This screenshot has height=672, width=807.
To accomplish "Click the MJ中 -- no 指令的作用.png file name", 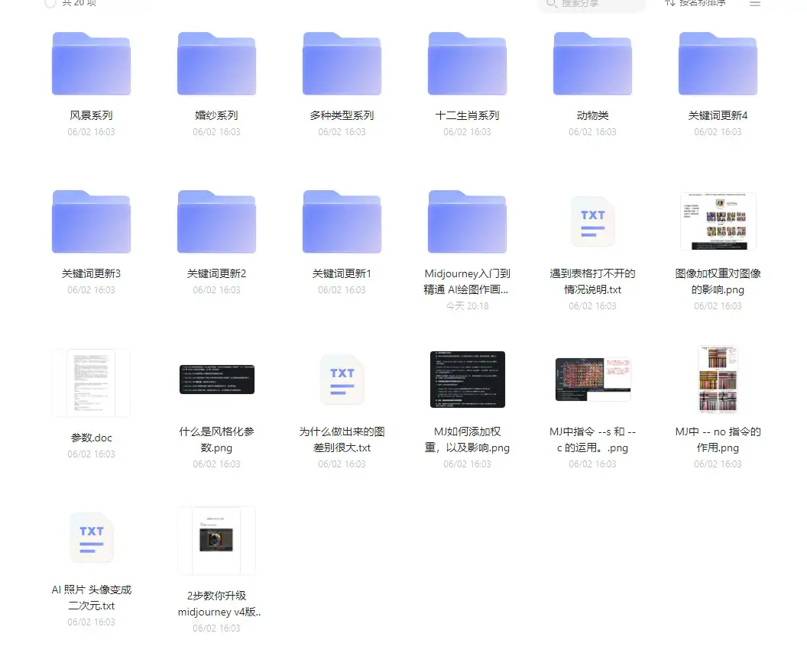I will pos(718,439).
